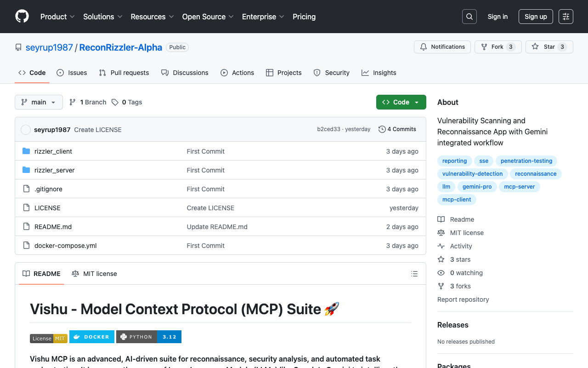Open the LICENSE file
The width and height of the screenshot is (588, 368).
pyautogui.click(x=47, y=208)
